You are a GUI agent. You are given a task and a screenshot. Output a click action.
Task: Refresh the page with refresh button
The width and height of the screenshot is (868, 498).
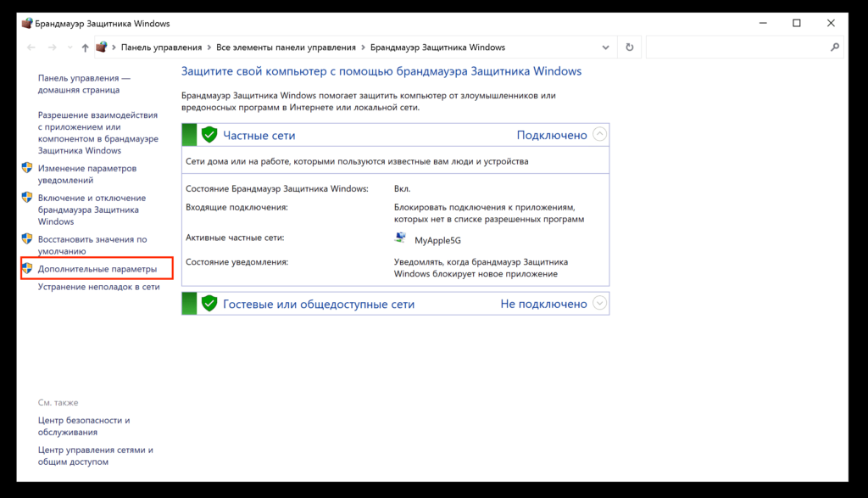(x=630, y=48)
